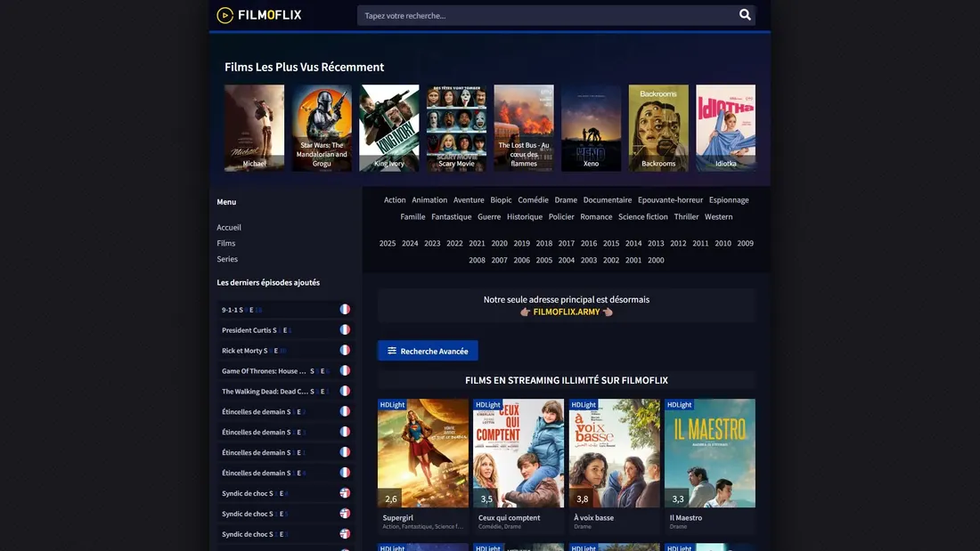The width and height of the screenshot is (980, 551).
Task: Select the Famille genre
Action: click(412, 217)
